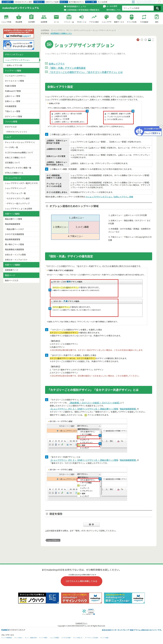Screen dimensions: 163x644
Task: Open the イベント・企 calendar icon
Action: 69,17
